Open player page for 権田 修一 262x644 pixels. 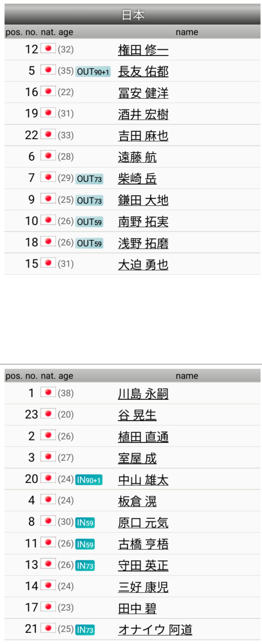pos(143,50)
